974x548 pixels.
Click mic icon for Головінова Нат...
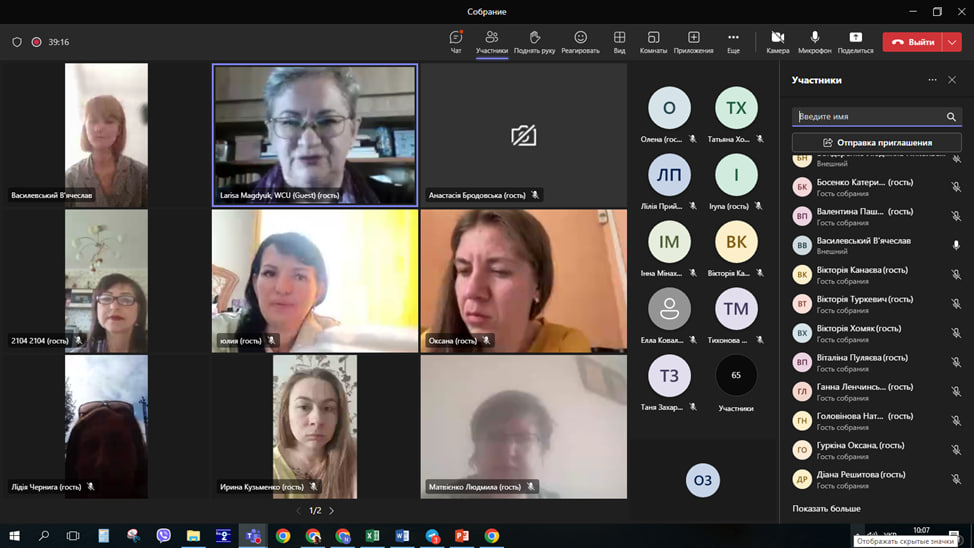[956, 421]
